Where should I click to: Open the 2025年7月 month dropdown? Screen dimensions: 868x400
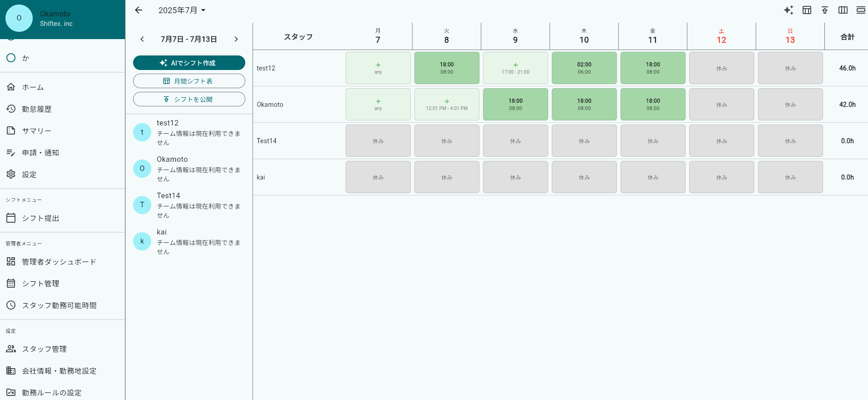[x=182, y=10]
